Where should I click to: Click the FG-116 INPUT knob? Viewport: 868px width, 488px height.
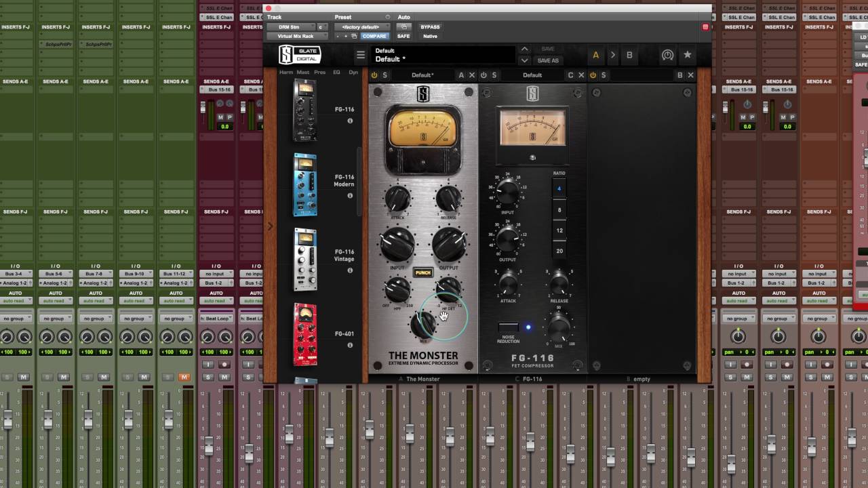(507, 193)
